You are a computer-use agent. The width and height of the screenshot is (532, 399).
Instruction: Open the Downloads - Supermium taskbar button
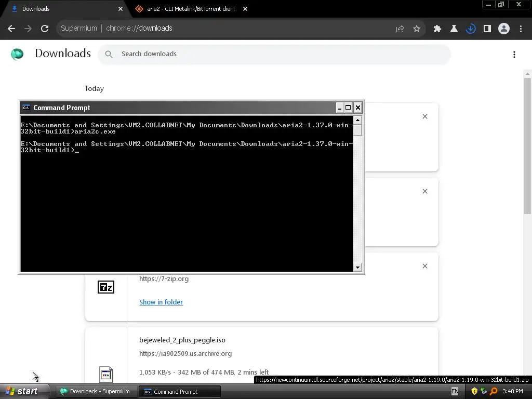point(95,392)
